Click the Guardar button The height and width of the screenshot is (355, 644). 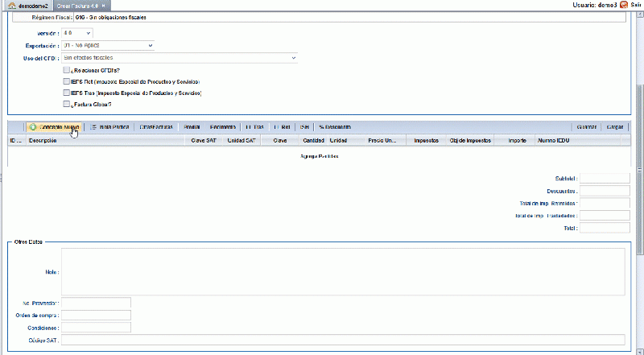coord(587,127)
